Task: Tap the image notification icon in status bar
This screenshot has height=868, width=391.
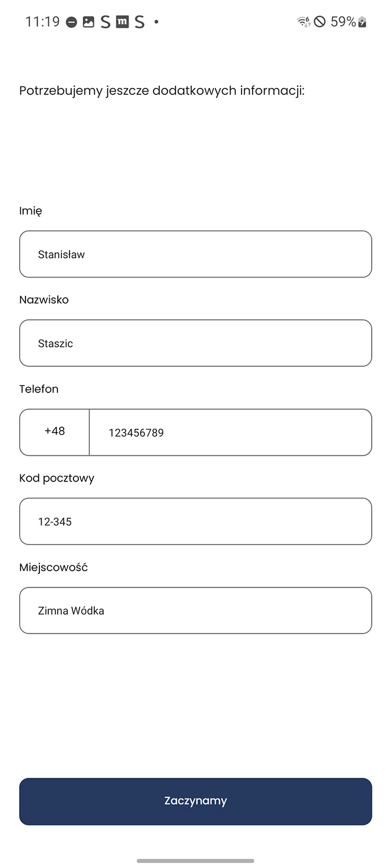Action: click(x=88, y=22)
